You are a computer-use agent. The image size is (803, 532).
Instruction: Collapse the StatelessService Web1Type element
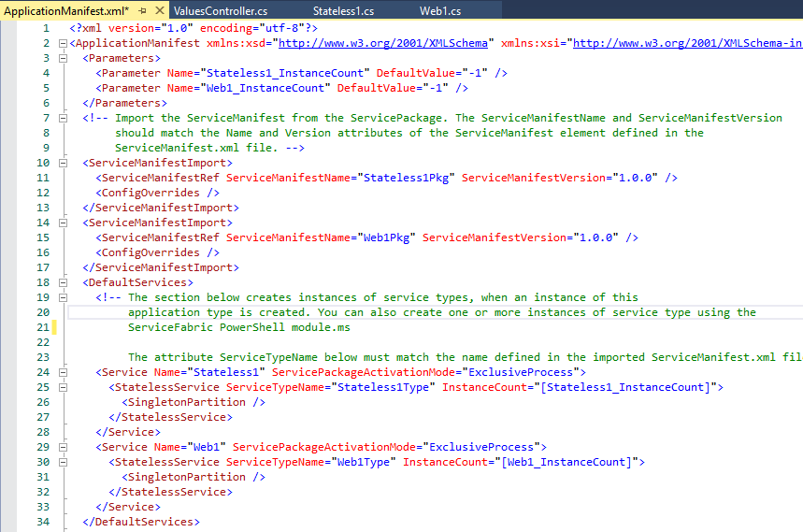[x=63, y=463]
